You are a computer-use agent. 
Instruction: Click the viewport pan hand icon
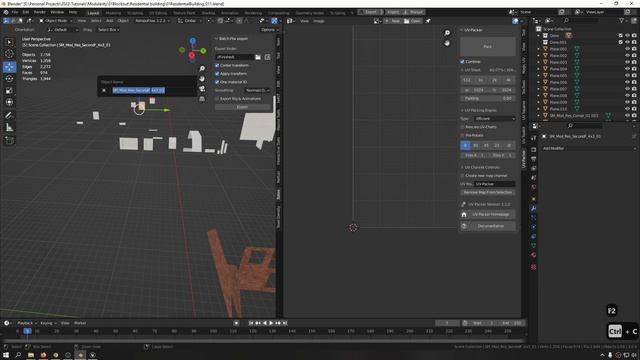tap(202, 79)
